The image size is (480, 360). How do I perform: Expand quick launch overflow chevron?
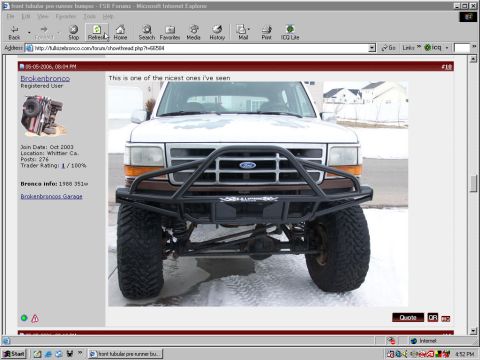point(80,352)
